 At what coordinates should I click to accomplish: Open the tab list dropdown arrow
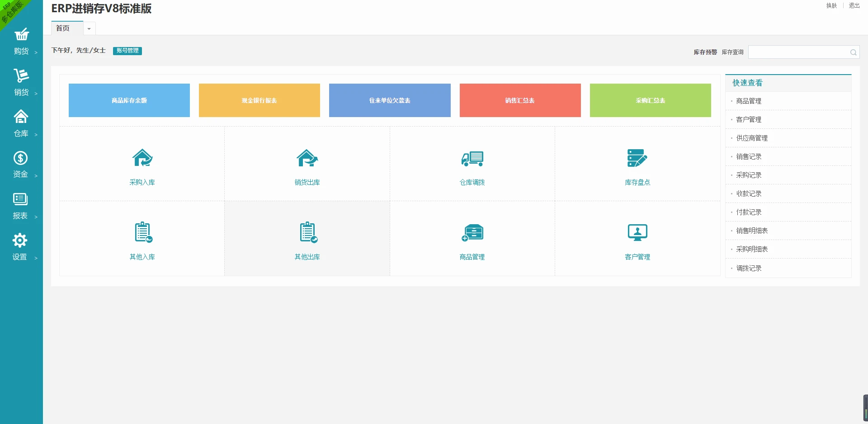[x=89, y=28]
